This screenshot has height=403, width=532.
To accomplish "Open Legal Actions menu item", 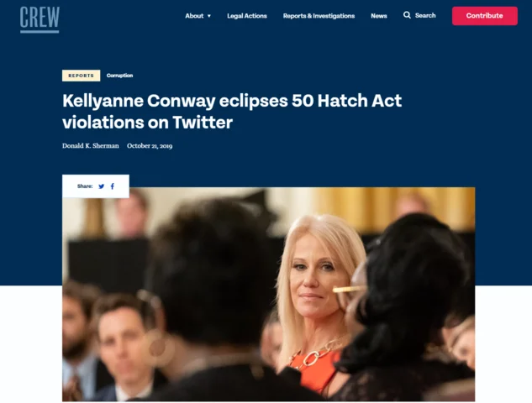I will [x=247, y=16].
